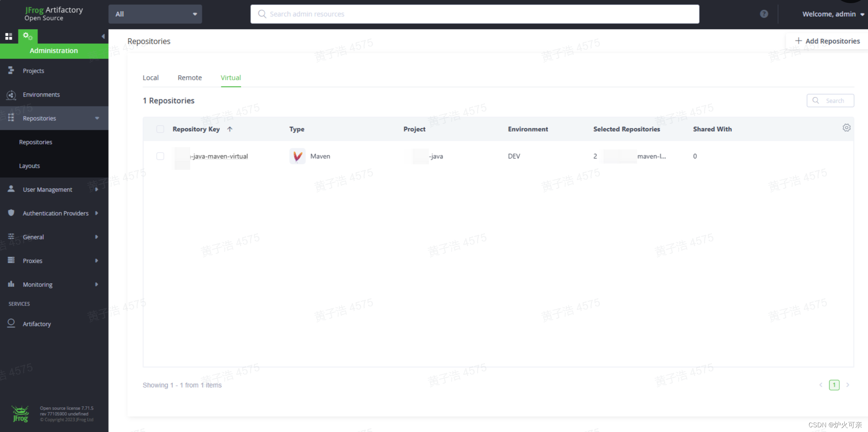Expand the Monitoring submenu arrow
The image size is (868, 432).
(97, 284)
